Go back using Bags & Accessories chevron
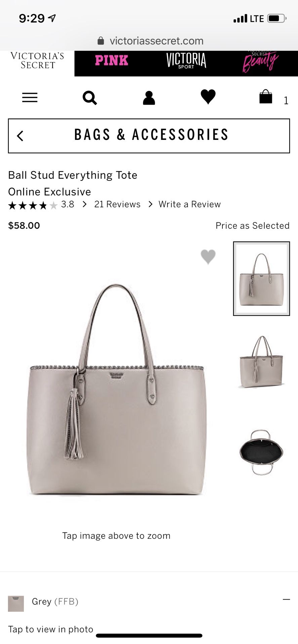Image resolution: width=298 pixels, height=644 pixels. pyautogui.click(x=20, y=136)
